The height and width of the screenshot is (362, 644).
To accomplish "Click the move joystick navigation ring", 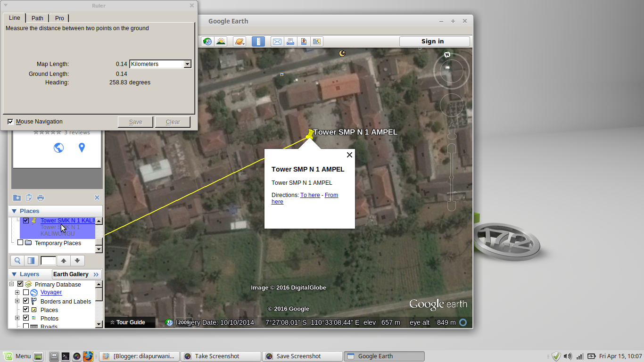I will click(x=451, y=105).
